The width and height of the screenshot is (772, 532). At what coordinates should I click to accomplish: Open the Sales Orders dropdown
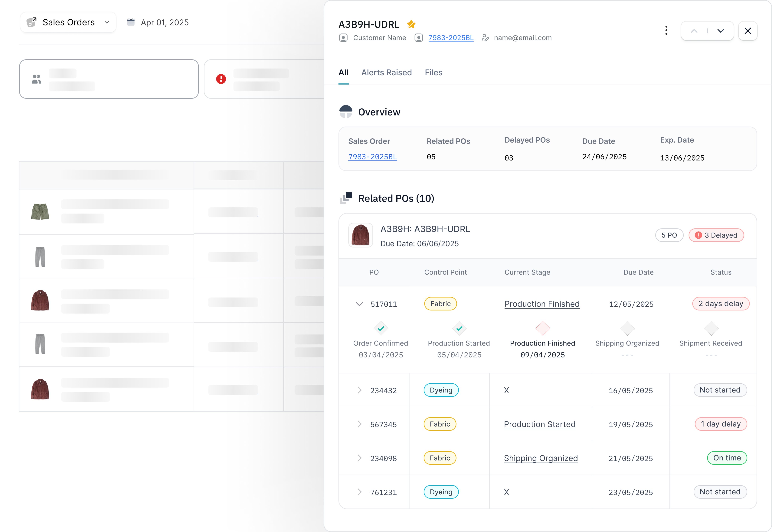tap(106, 22)
